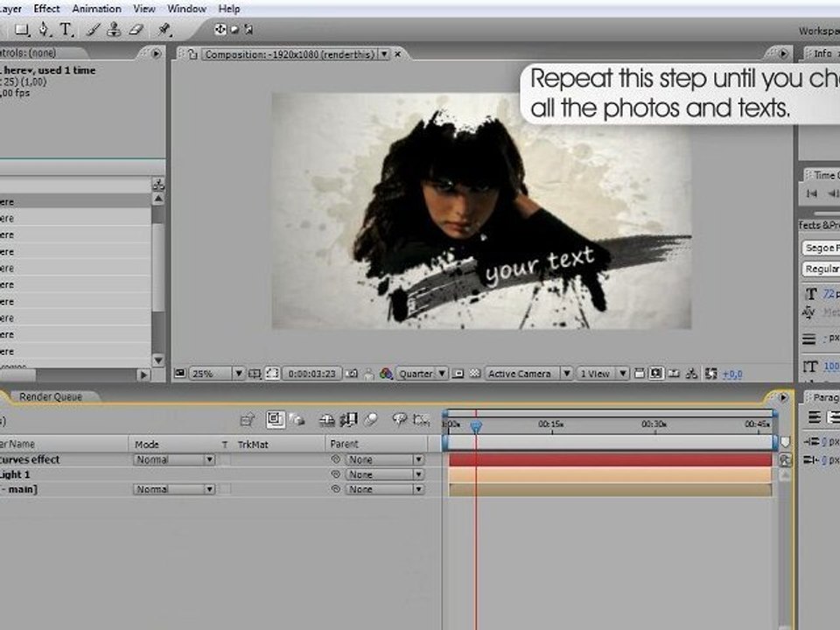
Task: Open the Segoe font family dropdown
Action: tap(821, 248)
